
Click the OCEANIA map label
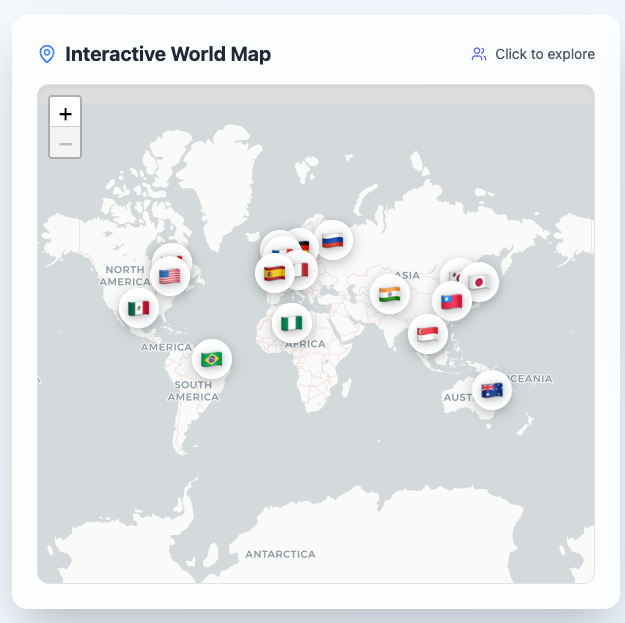529,378
